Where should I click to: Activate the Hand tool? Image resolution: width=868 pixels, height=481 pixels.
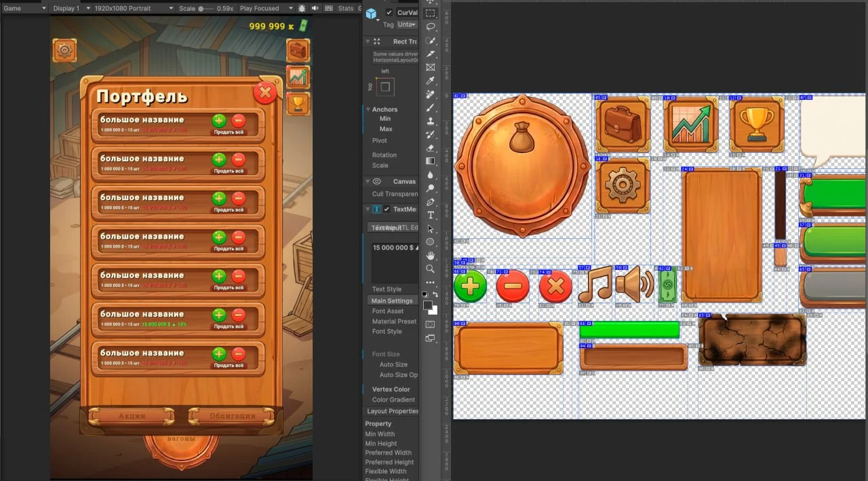431,255
